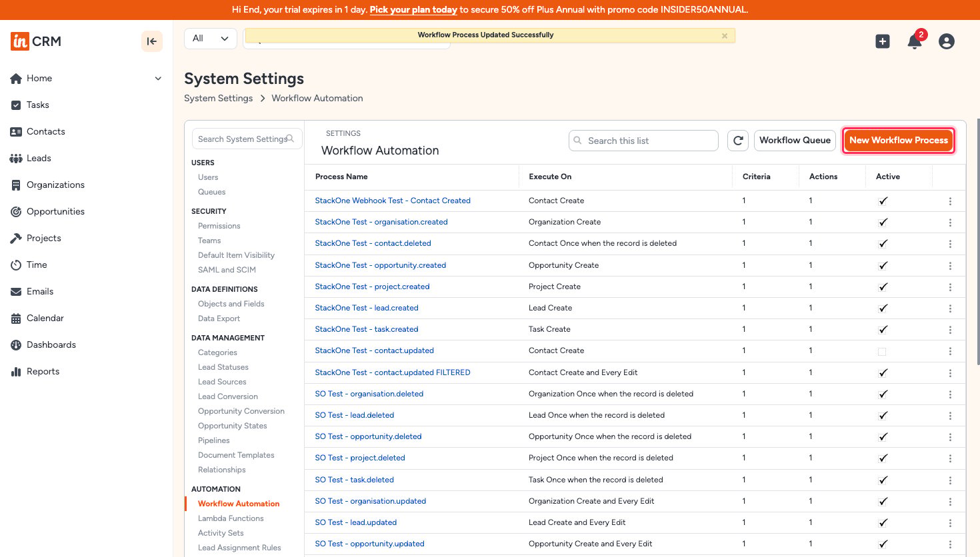The image size is (980, 557).
Task: Toggle Active checkbox for StackOne Webhook Test - Contact Created
Action: coord(883,201)
